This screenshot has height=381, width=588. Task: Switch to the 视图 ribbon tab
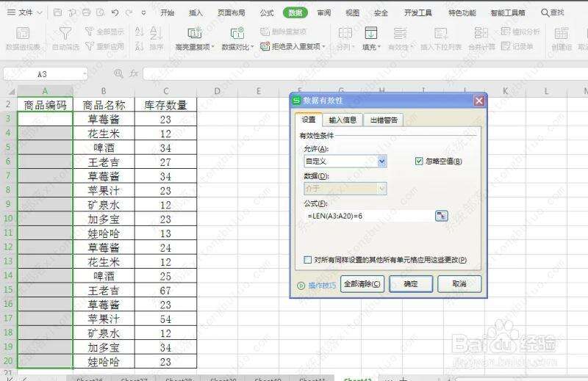[x=353, y=12]
